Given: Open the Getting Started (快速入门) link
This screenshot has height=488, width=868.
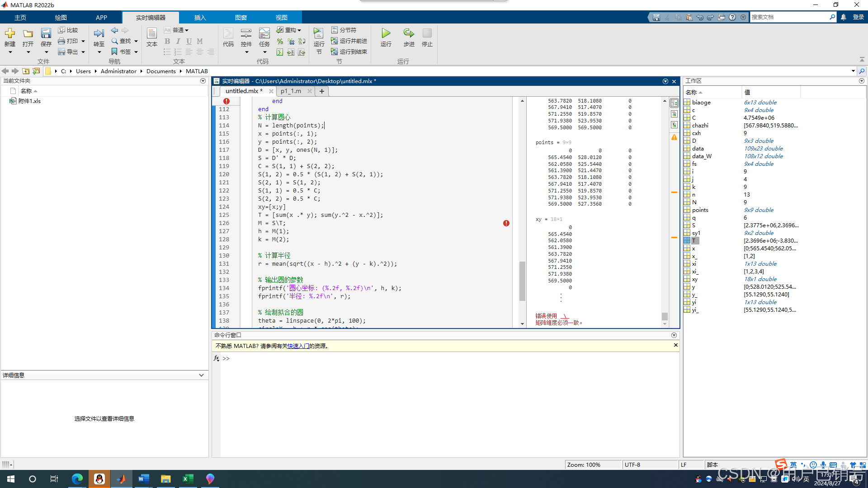Looking at the screenshot, I should [x=298, y=346].
